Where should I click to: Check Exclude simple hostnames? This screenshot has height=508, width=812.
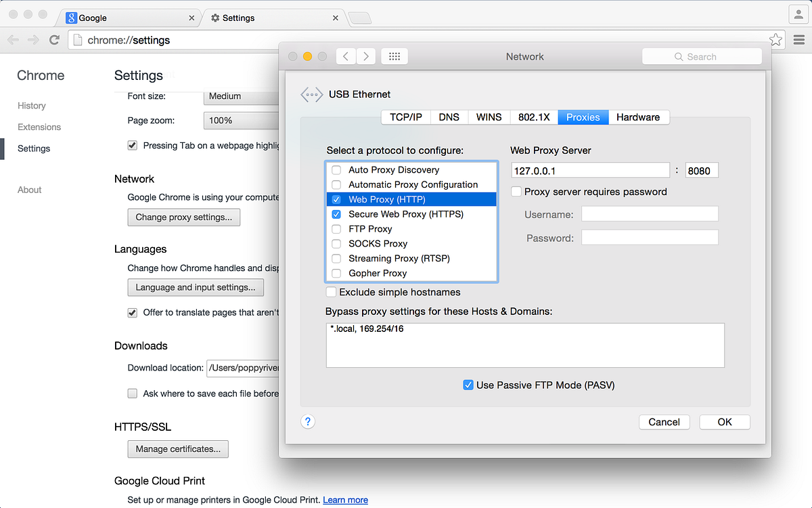click(x=331, y=292)
